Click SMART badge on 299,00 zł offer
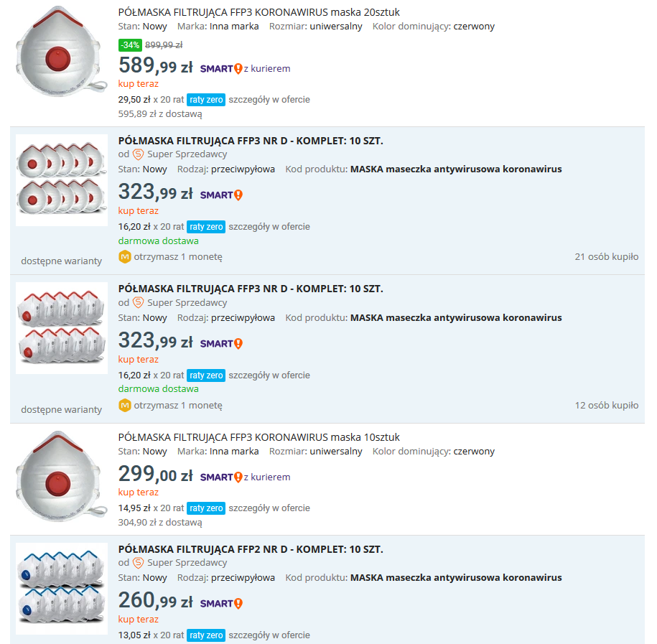Viewport: 657px width, 644px height. (221, 477)
